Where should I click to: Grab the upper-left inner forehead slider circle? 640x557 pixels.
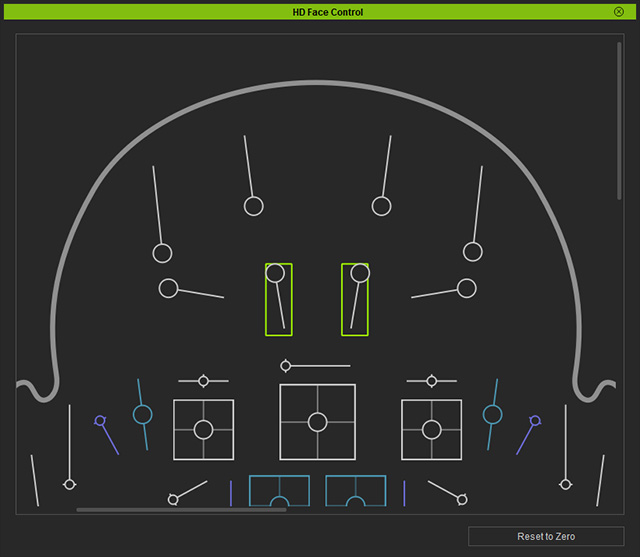coord(253,206)
